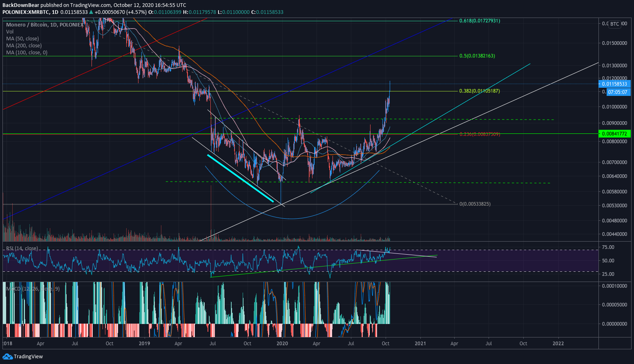Select the MA (200, close) indicator label

click(24, 46)
